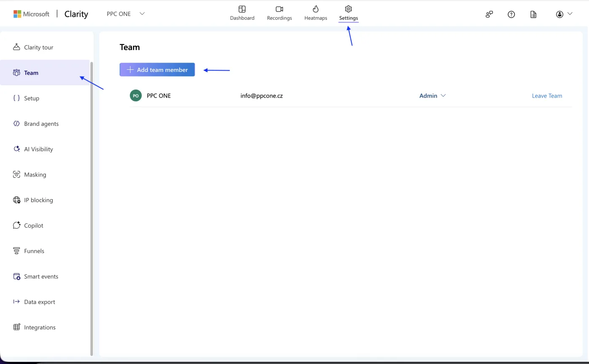This screenshot has width=589, height=364.
Task: Click the Integrations grid icon
Action: pyautogui.click(x=16, y=327)
